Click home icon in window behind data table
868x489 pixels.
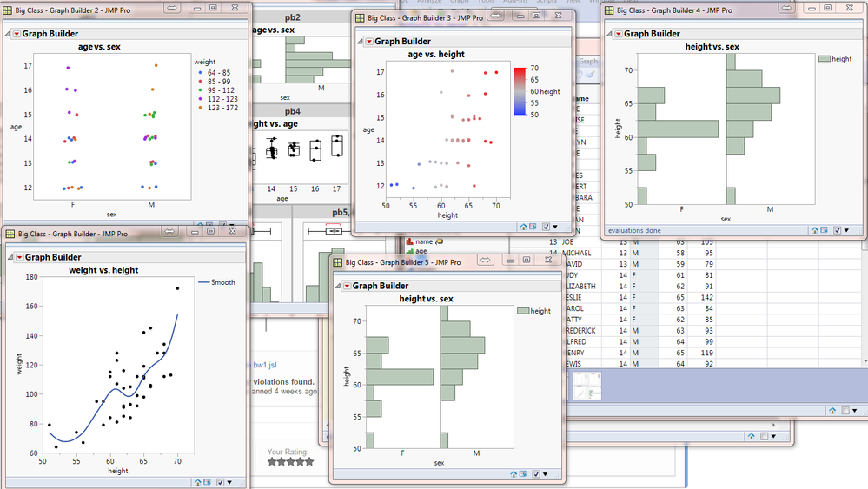pos(751,436)
